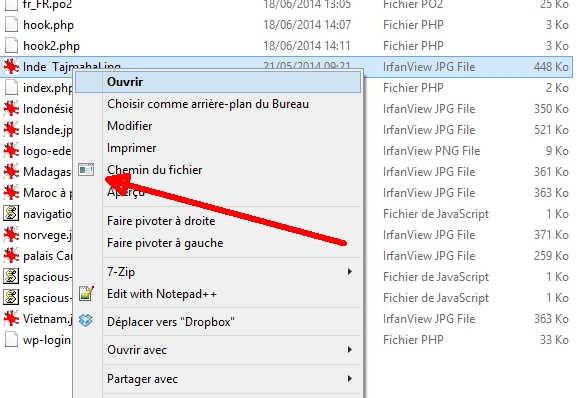Click the Maroc IrfanView file icon
The height and width of the screenshot is (398, 584).
(x=11, y=193)
